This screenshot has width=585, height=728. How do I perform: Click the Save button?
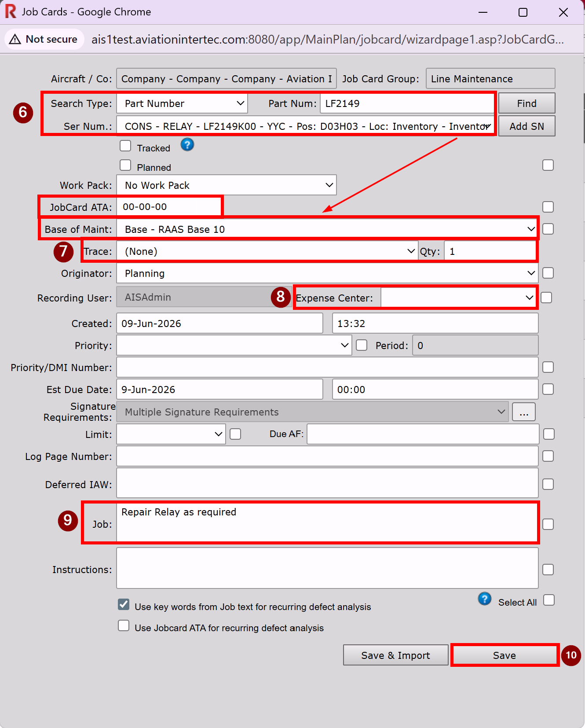pos(505,655)
